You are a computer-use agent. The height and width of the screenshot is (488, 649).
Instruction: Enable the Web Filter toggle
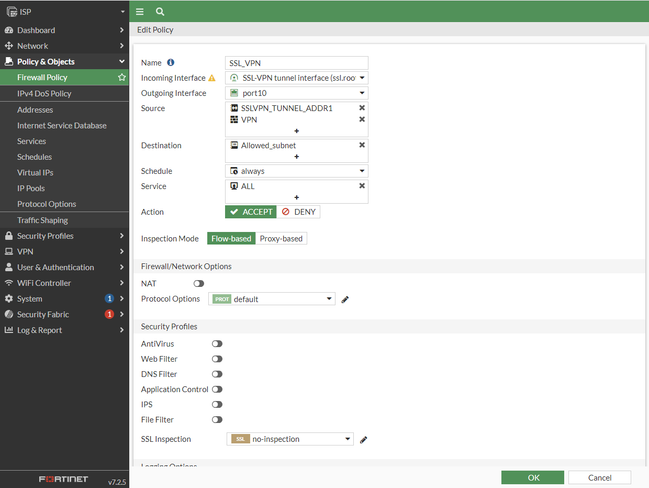(216, 358)
